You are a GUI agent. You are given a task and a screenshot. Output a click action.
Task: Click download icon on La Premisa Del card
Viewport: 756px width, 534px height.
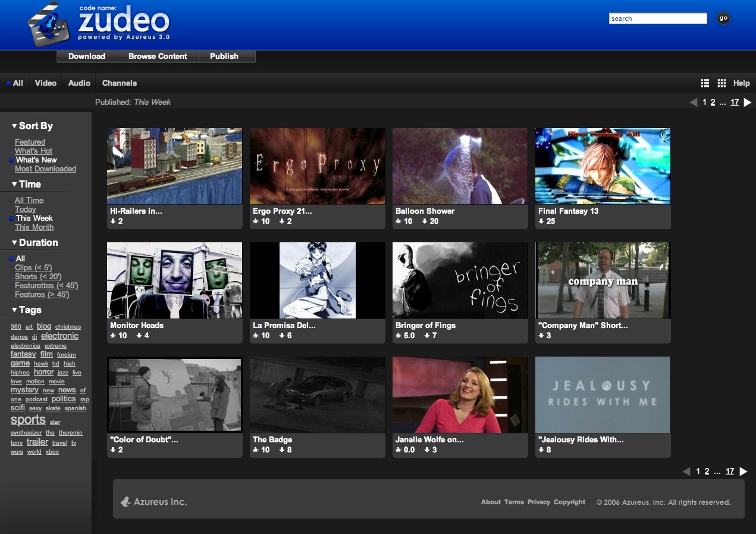coord(281,336)
